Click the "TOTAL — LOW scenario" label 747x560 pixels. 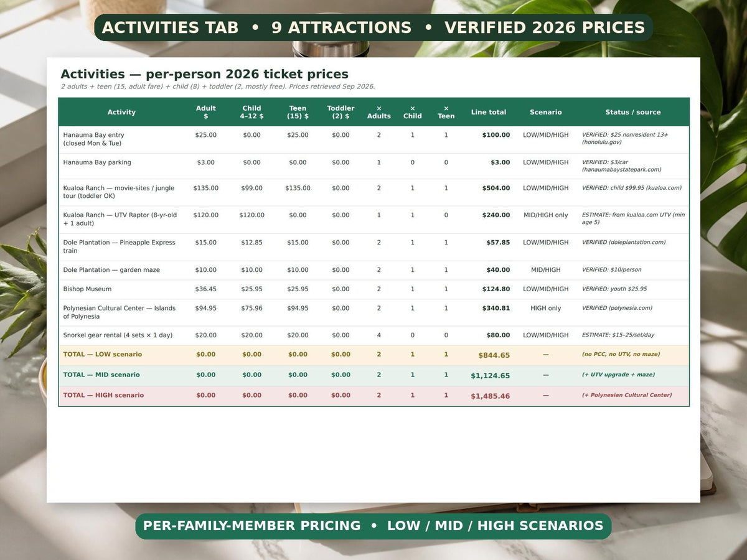[102, 355]
